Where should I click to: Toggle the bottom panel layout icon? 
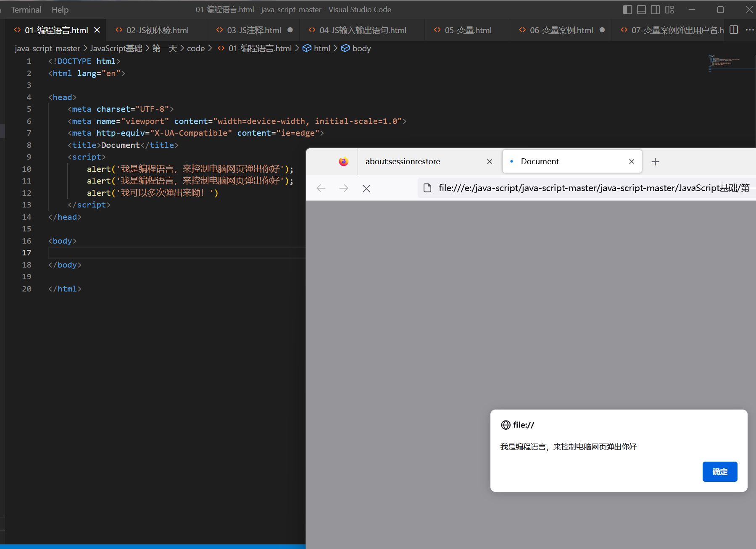(641, 10)
